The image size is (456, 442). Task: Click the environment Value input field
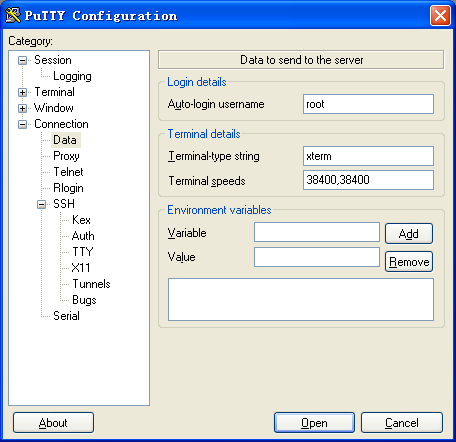tap(317, 257)
